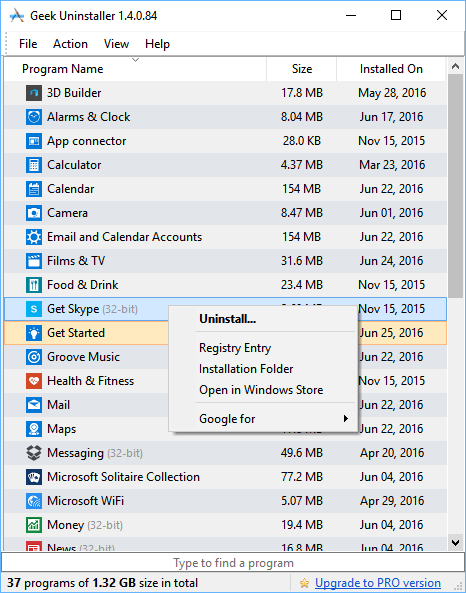Open the Action menu
This screenshot has width=466, height=593.
tap(70, 44)
